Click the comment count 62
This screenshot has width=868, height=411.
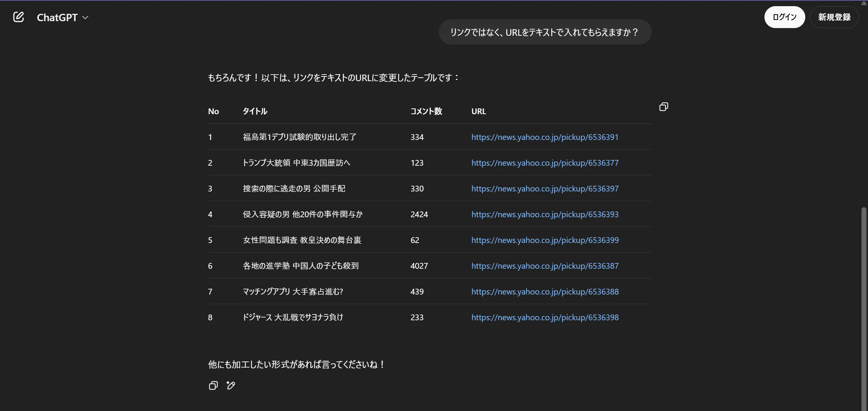[x=415, y=240]
